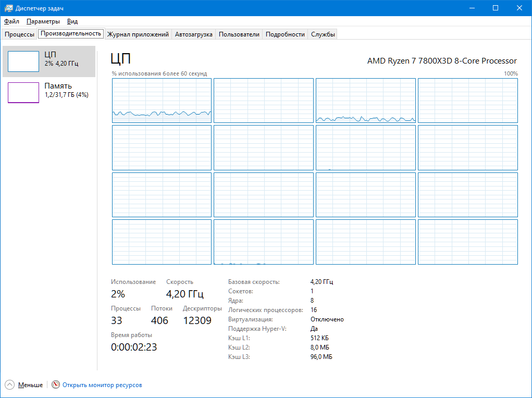The height and width of the screenshot is (398, 532).
Task: Open the Открыть монитор ресурсов link
Action: pyautogui.click(x=102, y=385)
